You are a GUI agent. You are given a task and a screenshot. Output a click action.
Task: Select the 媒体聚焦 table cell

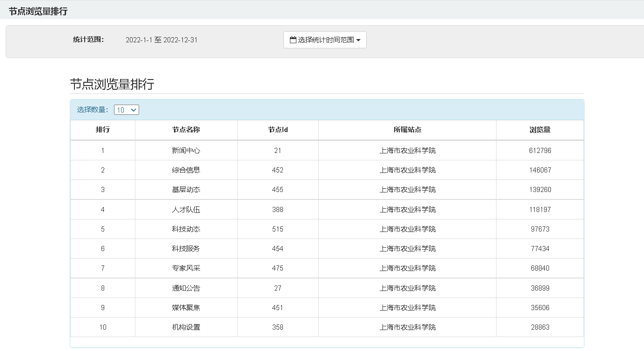point(186,308)
